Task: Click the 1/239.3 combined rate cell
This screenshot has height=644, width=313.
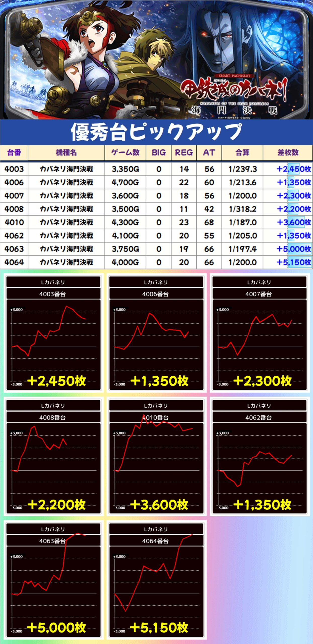Action: (242, 169)
